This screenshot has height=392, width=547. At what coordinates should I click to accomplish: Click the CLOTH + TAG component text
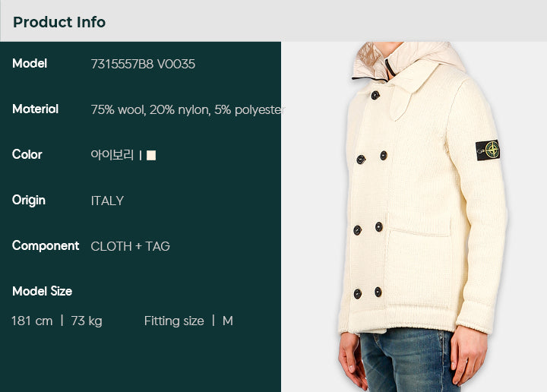point(131,247)
